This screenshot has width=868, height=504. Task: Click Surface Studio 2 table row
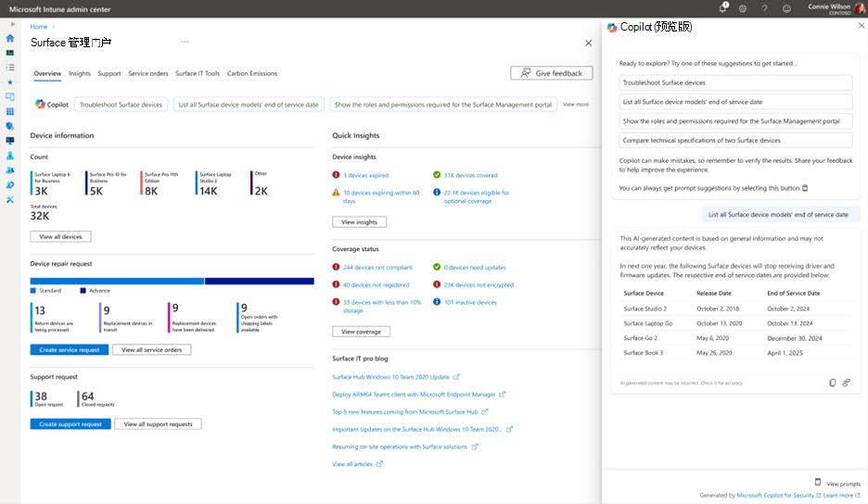click(x=735, y=309)
